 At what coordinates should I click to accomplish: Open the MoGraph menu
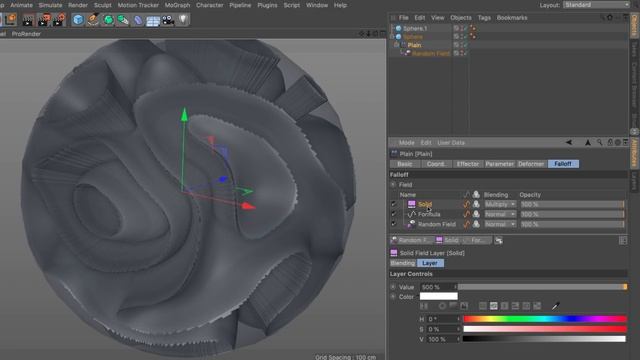point(177,5)
